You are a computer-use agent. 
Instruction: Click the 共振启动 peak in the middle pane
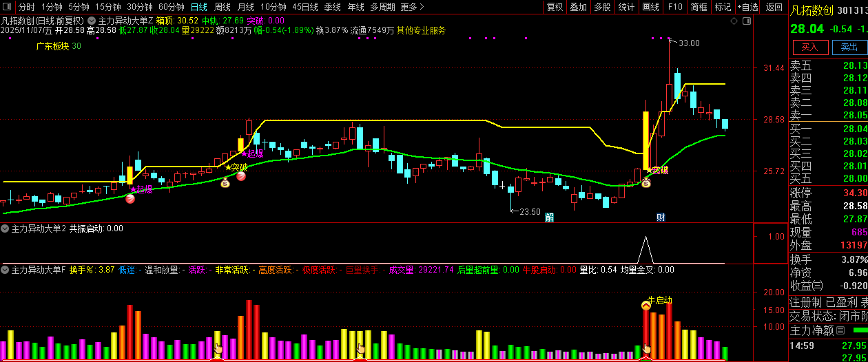(645, 248)
